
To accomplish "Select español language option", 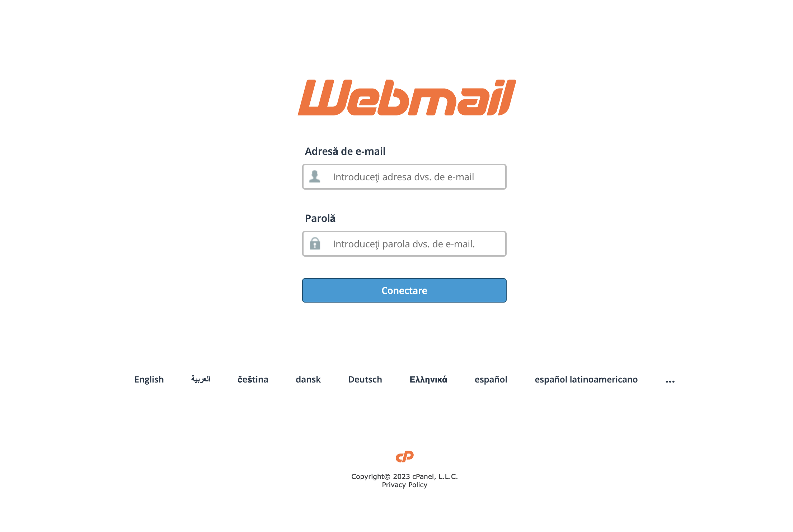I will 491,379.
